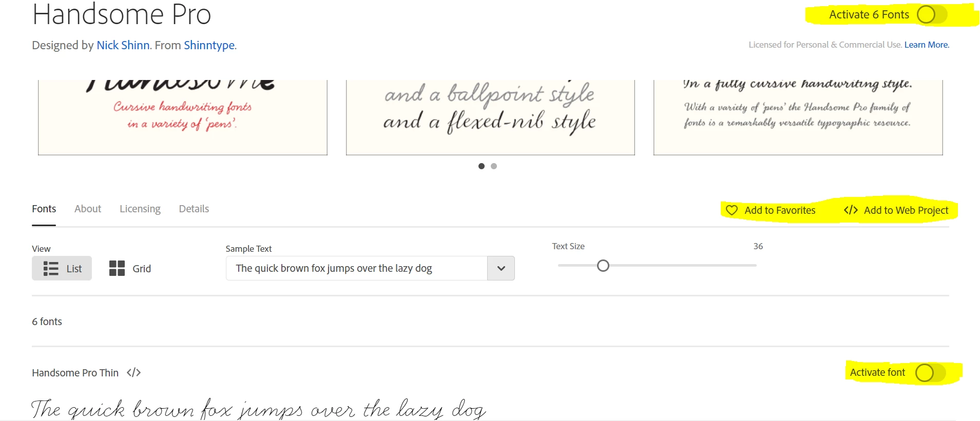Open the ballpoint style specimen image
The width and height of the screenshot is (980, 421).
[x=490, y=117]
